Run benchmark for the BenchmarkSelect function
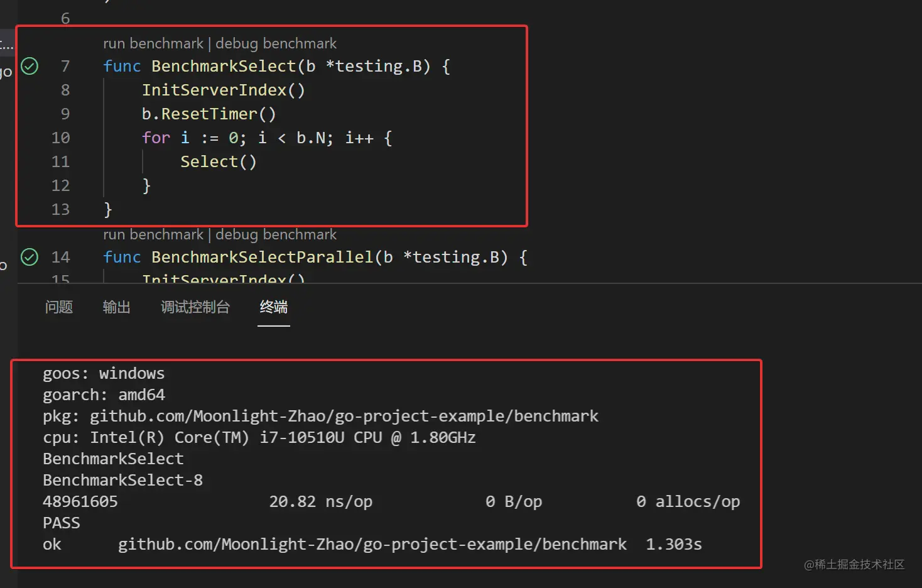The image size is (922, 588). click(153, 43)
